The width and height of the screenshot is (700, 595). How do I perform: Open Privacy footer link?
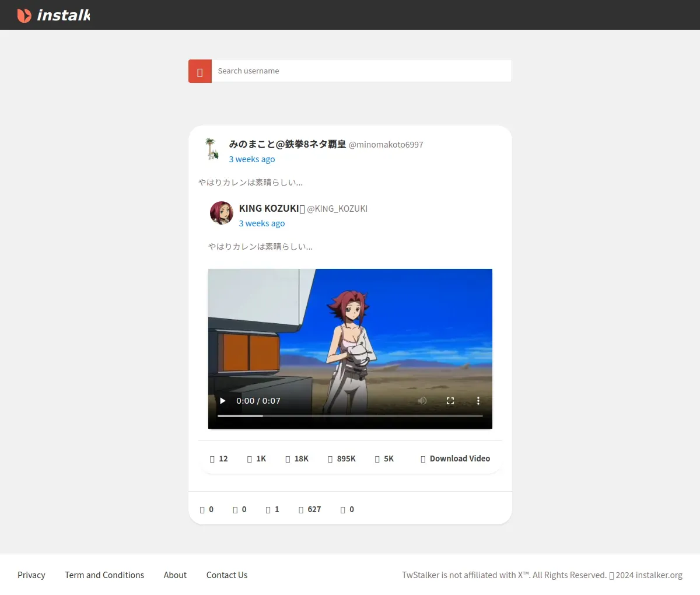(x=32, y=575)
